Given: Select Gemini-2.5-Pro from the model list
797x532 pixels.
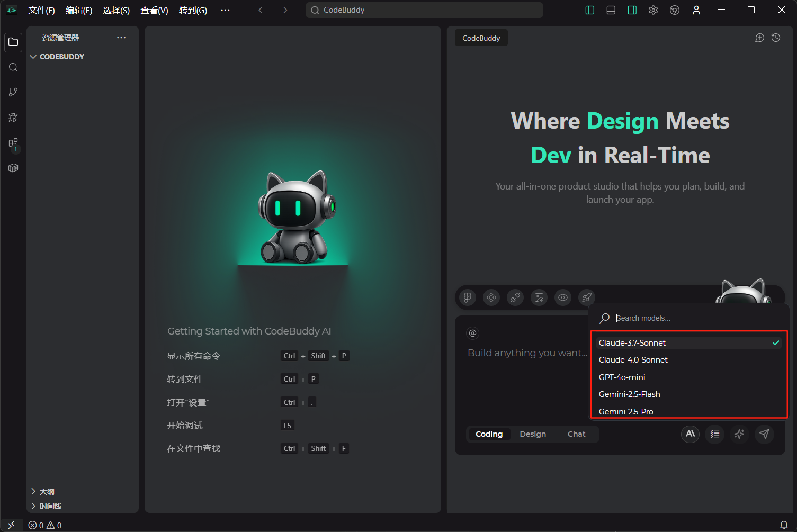Looking at the screenshot, I should pyautogui.click(x=626, y=411).
